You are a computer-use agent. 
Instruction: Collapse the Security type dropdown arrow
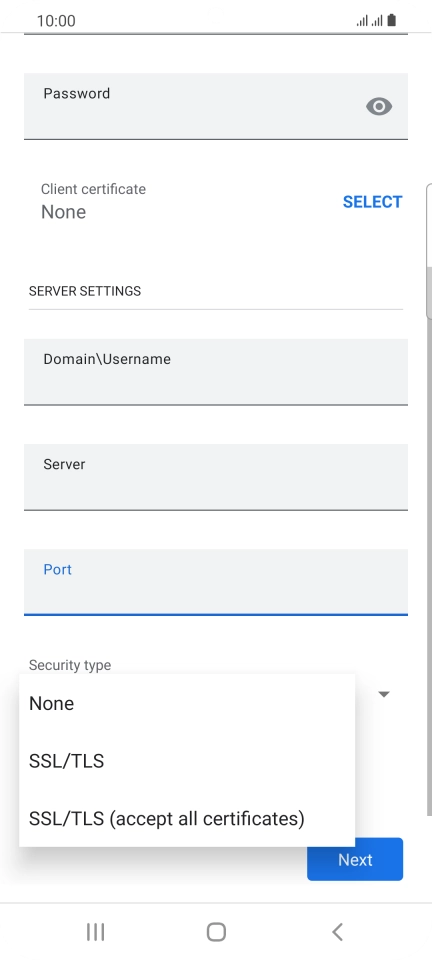pyautogui.click(x=384, y=694)
